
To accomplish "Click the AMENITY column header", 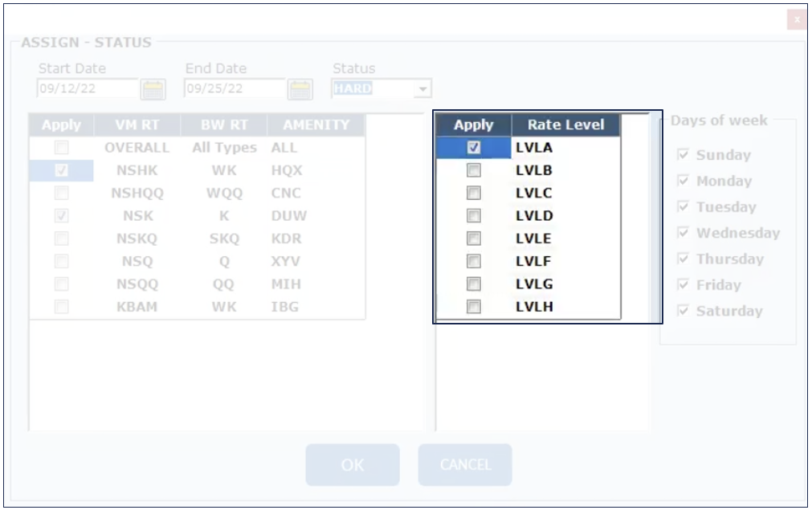I will click(316, 125).
